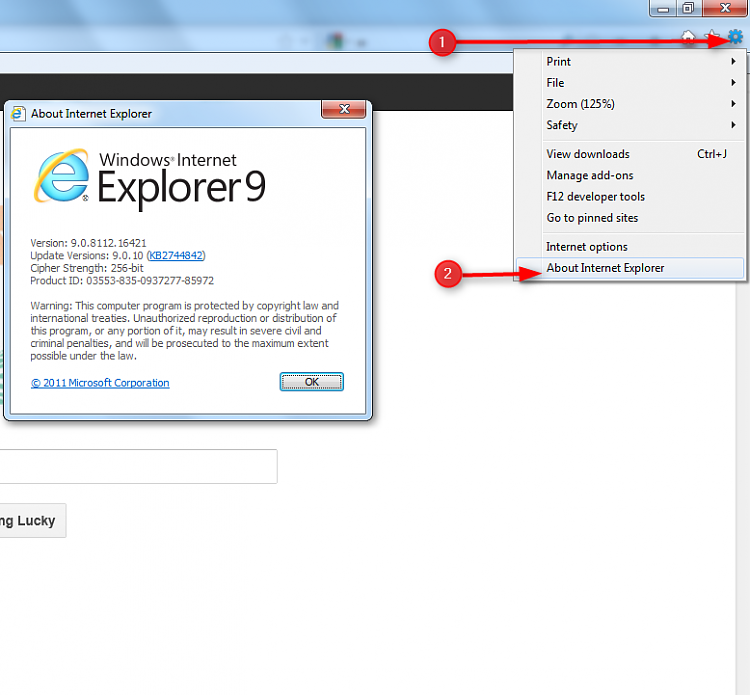Open the Print menu item
The image size is (750, 695).
tap(630, 61)
